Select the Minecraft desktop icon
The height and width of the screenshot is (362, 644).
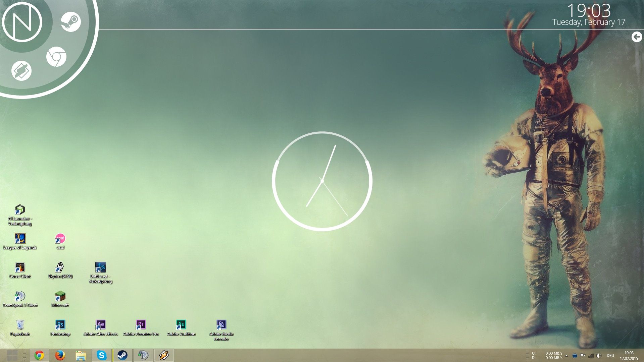[60, 296]
